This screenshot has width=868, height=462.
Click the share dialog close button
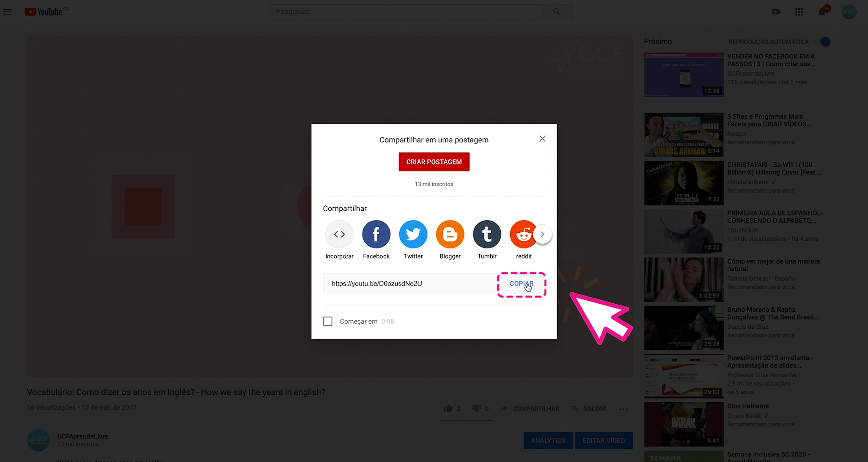pos(541,138)
